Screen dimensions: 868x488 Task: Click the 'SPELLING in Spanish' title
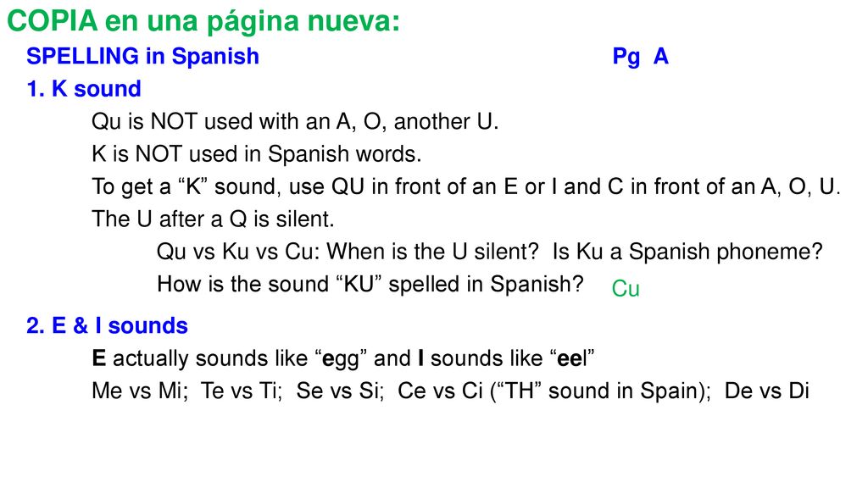(x=142, y=57)
